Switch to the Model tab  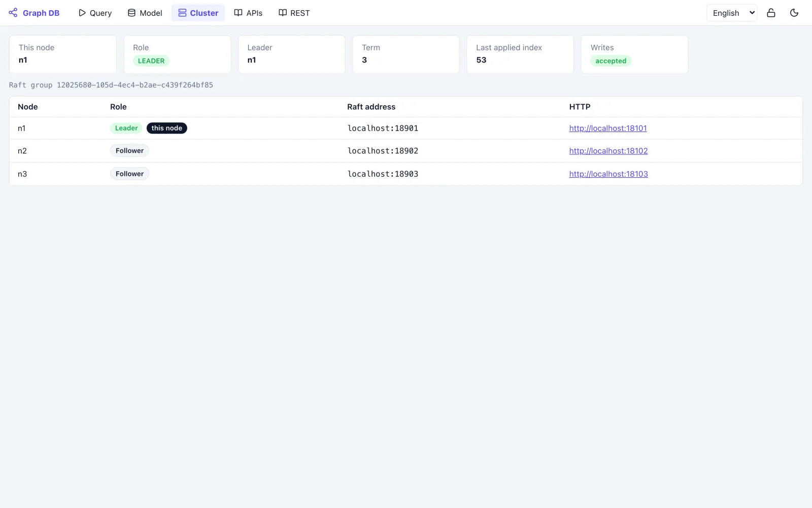pyautogui.click(x=145, y=13)
